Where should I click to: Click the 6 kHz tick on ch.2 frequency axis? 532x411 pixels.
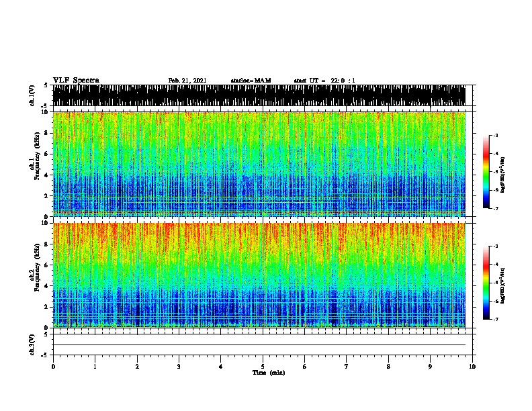point(47,265)
